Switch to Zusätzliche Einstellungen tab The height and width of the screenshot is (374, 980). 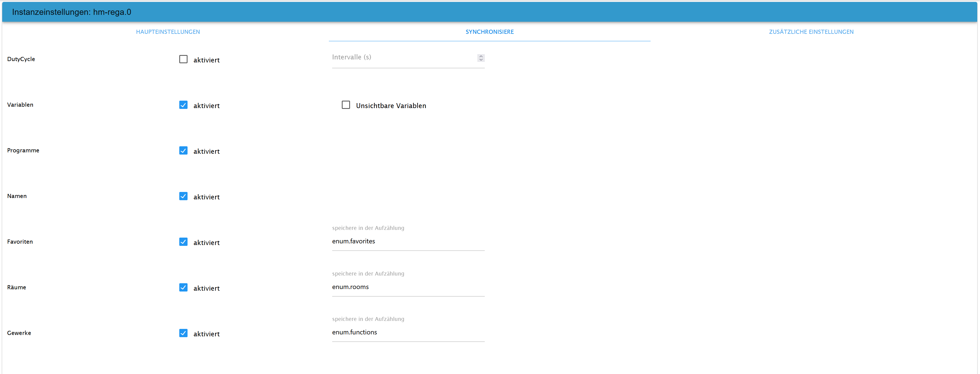(x=811, y=32)
